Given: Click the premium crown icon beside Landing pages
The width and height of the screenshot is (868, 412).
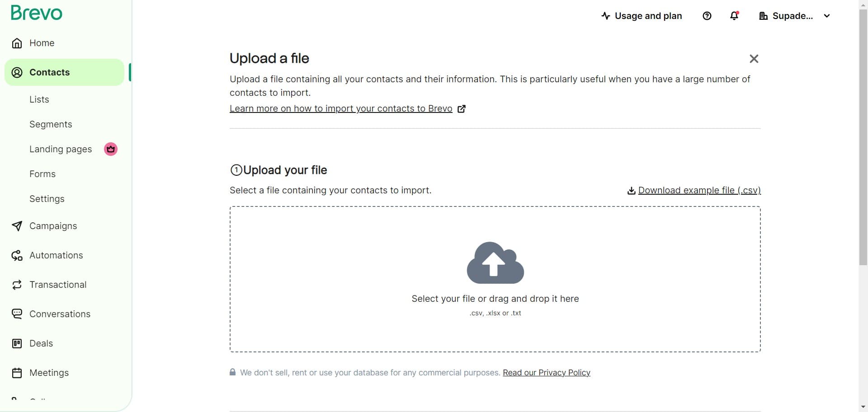Looking at the screenshot, I should point(110,149).
